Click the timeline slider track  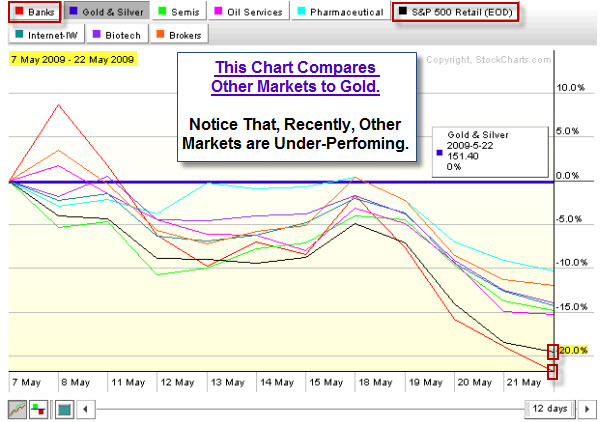point(300,408)
